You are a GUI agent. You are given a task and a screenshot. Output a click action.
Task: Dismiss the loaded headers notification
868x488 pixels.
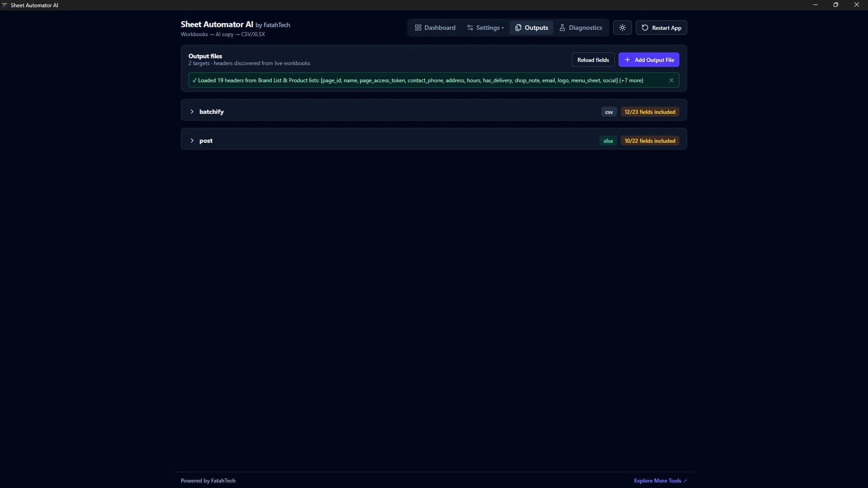click(671, 80)
